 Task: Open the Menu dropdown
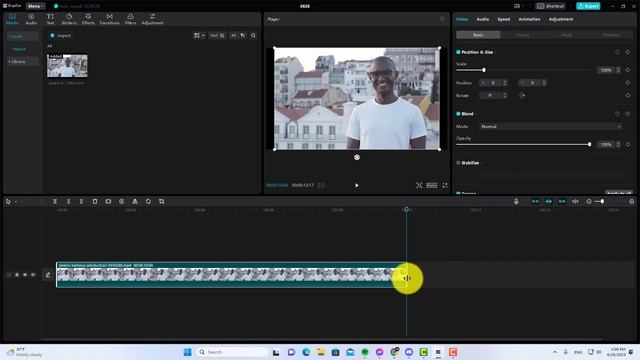36,6
